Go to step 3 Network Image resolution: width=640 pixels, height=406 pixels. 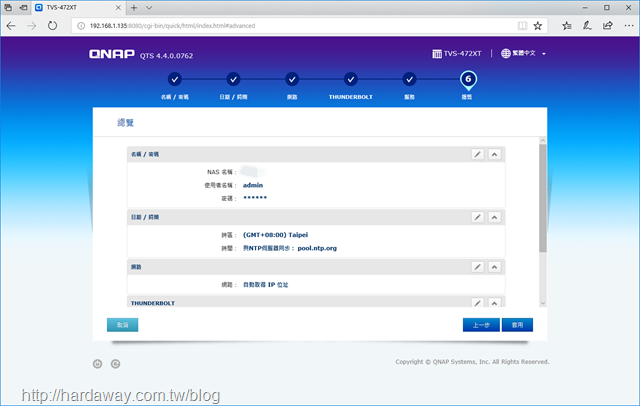pyautogui.click(x=292, y=79)
